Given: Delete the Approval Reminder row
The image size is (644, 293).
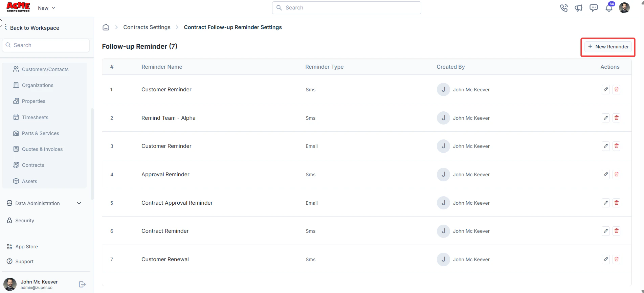Looking at the screenshot, I should click(617, 174).
